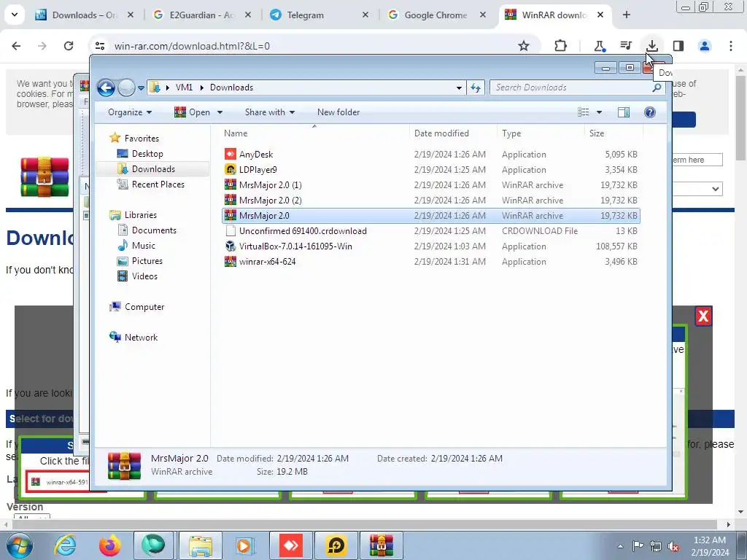Reload the page in Chrome
Screen dimensions: 747x560
(69, 46)
